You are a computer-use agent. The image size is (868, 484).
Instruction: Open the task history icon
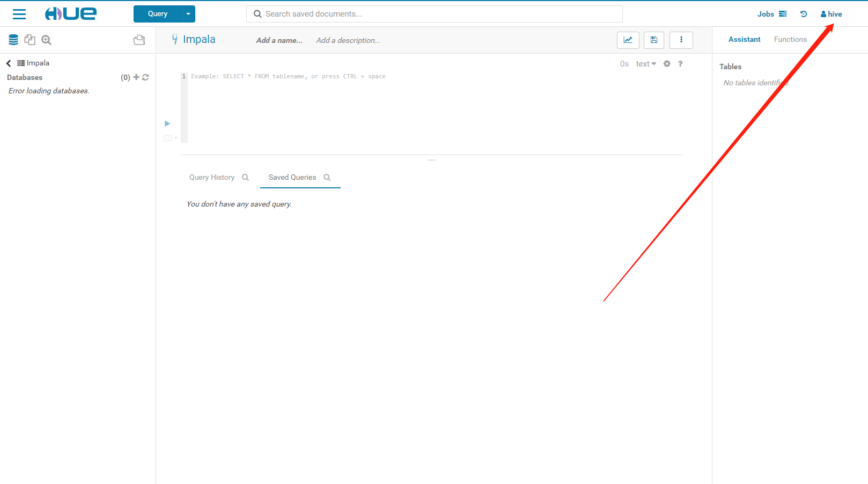click(804, 14)
